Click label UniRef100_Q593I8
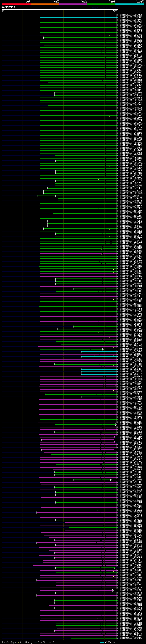Image resolution: width=146 pixels, height=644 pixels. [131, 371]
